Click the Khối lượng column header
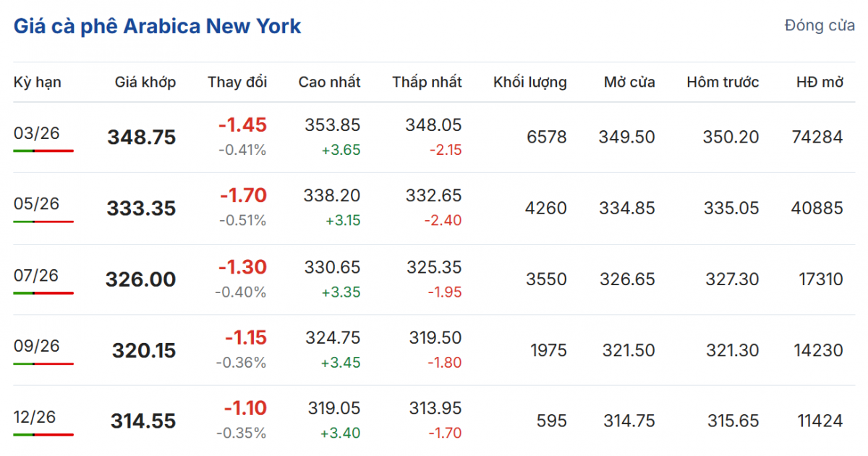The image size is (868, 456). point(530,82)
